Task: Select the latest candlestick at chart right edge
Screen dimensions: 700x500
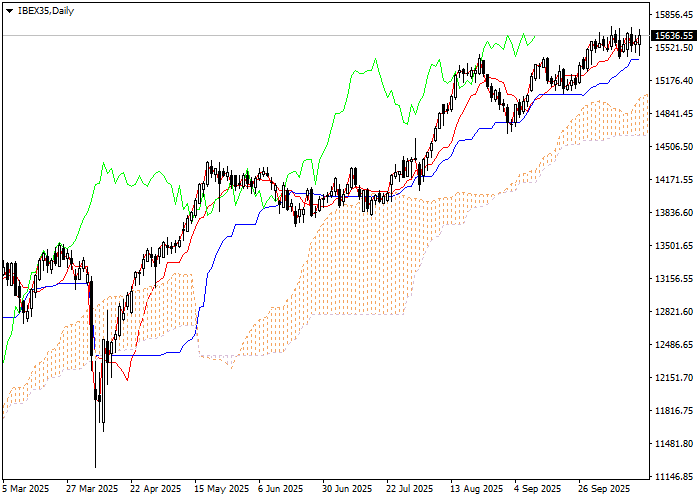Action: point(640,42)
